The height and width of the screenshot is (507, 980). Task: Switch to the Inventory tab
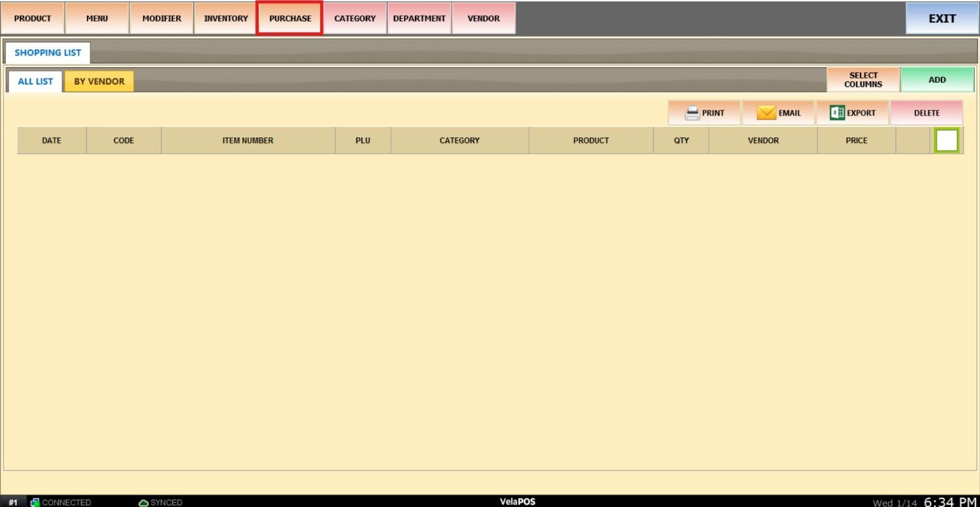point(226,18)
